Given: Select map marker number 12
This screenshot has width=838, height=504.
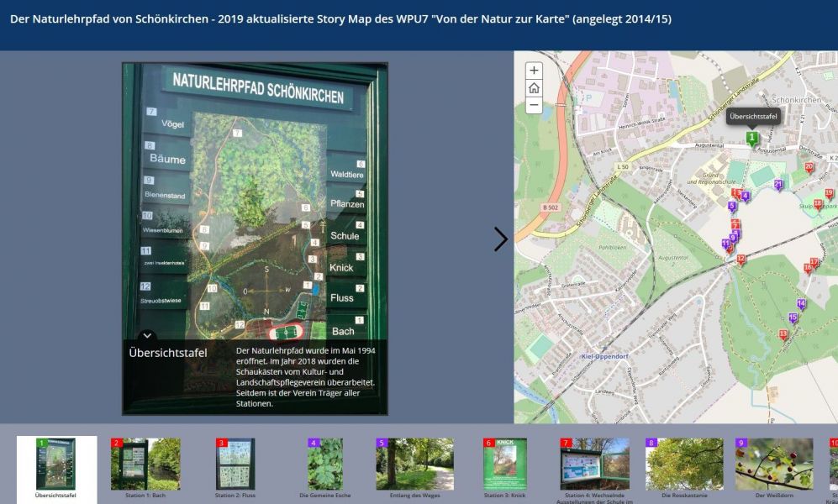Looking at the screenshot, I should tap(740, 260).
